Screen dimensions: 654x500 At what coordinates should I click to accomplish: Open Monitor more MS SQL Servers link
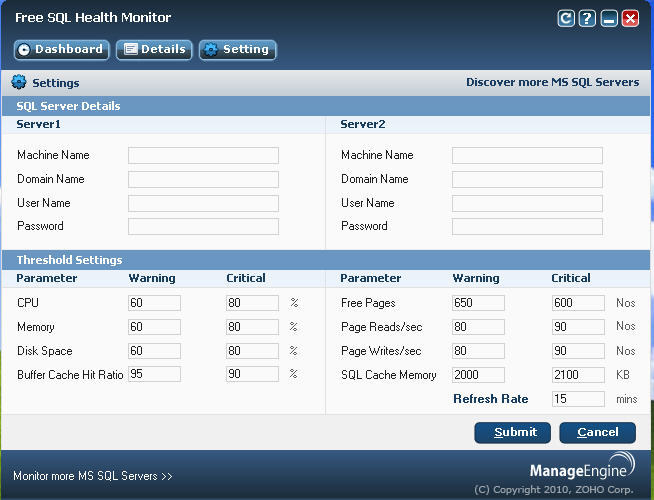(x=93, y=476)
